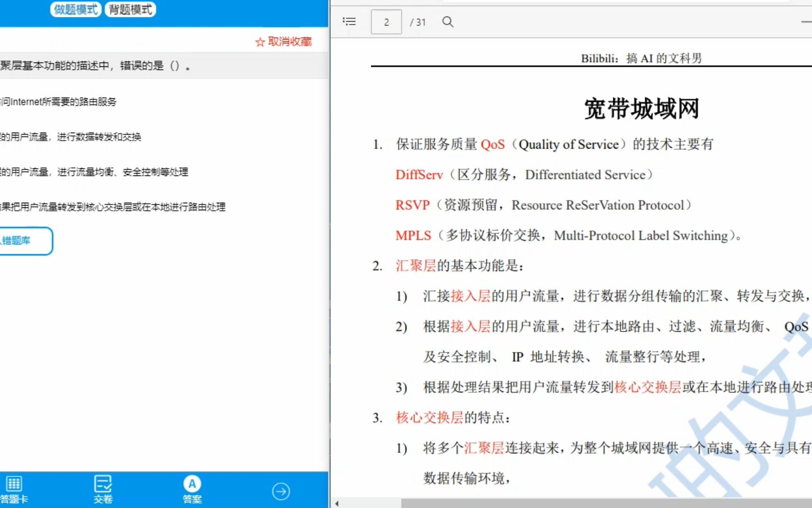Click the PDF horizontal scrollbar left arrow
Viewport: 812px width, 508px height.
coord(337,503)
